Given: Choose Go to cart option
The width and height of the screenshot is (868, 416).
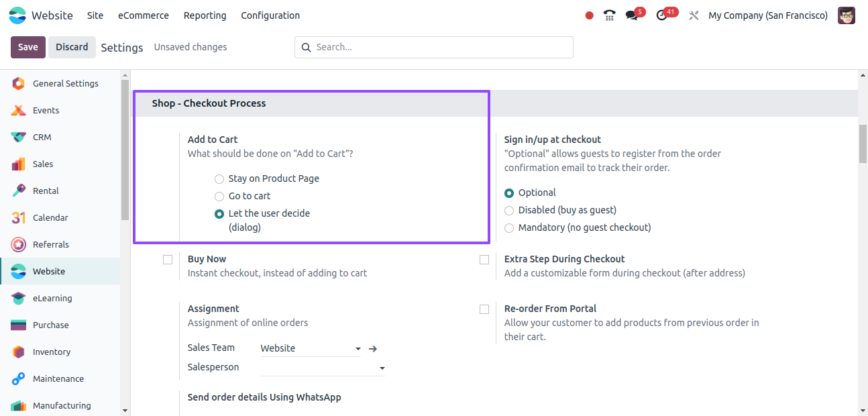Looking at the screenshot, I should coord(219,197).
